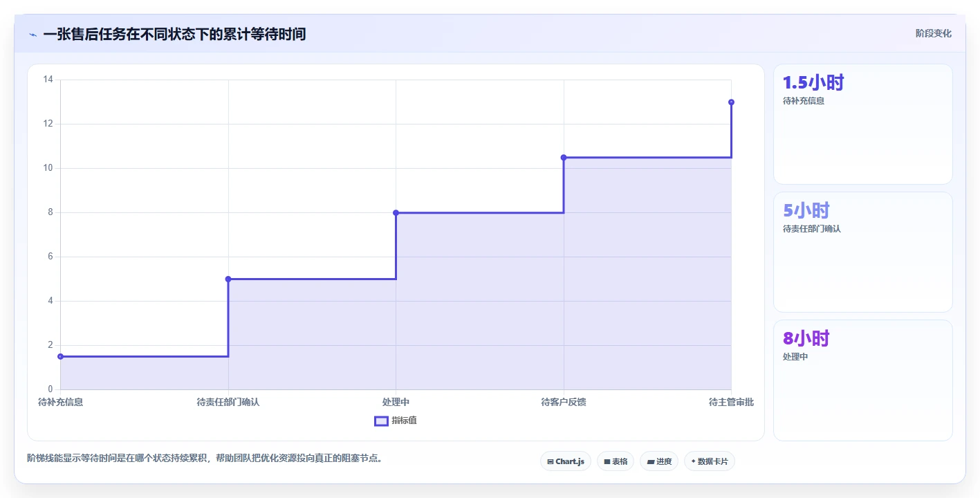Click the data point at 待责任部门确认
980x498 pixels.
click(x=228, y=279)
